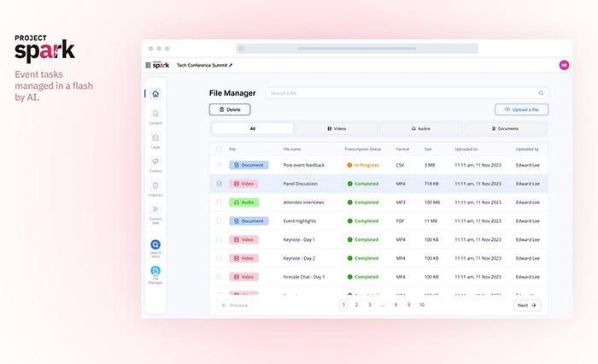Go to page 9
The width and height of the screenshot is (598, 364).
pyautogui.click(x=409, y=305)
